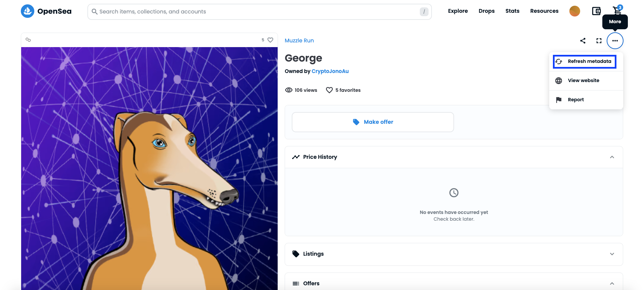Click the More three-dots button
The width and height of the screenshot is (644, 290).
615,41
